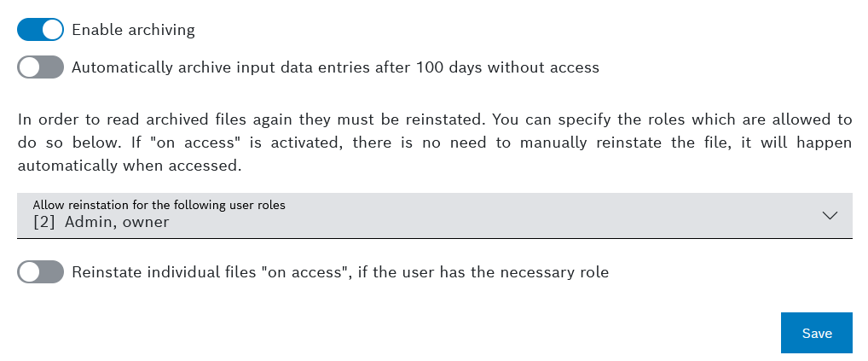Click the "Automatically archive input data entries" label
The image size is (868, 361).
[222, 67]
